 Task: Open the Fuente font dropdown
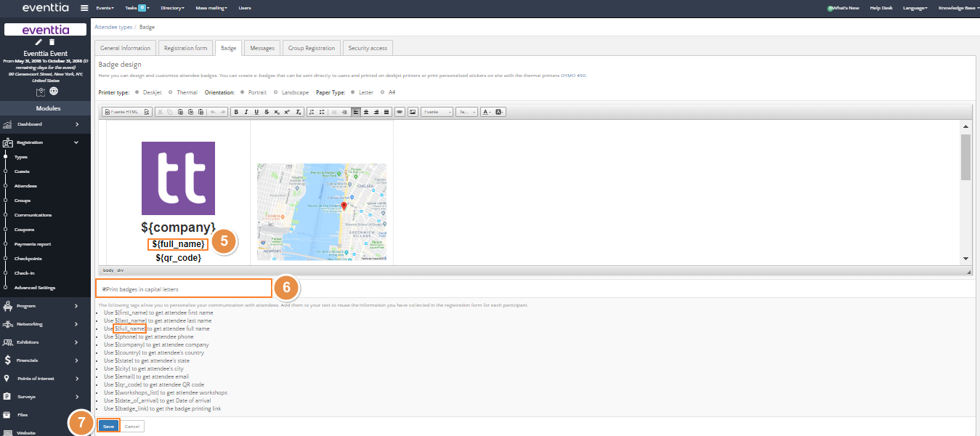click(x=437, y=112)
